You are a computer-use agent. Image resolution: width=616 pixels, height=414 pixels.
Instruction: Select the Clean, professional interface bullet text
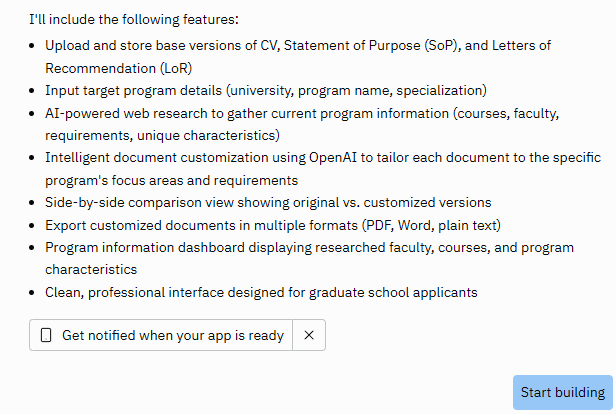tap(261, 293)
